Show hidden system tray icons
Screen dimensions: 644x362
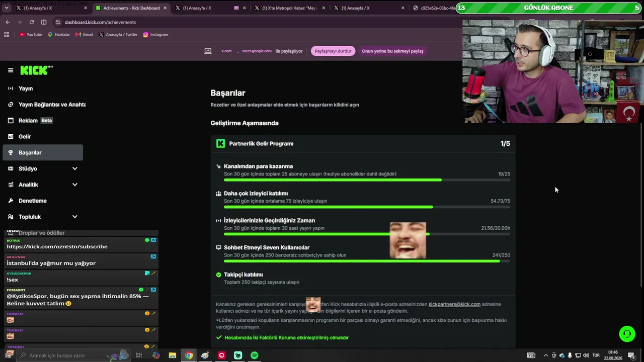546,355
